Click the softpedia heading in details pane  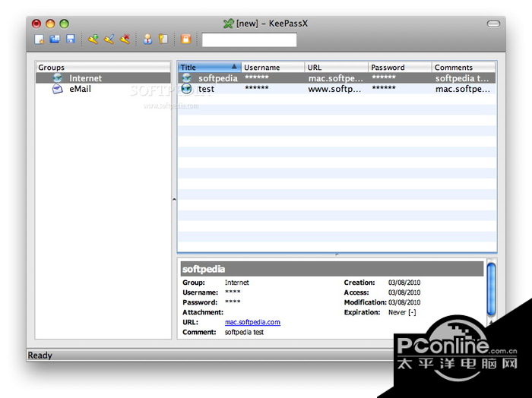point(204,269)
